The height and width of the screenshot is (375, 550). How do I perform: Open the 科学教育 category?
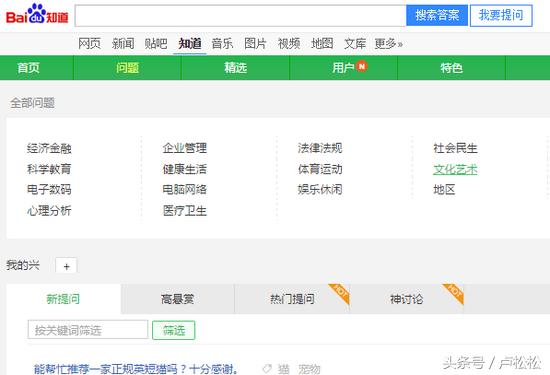[x=49, y=169]
